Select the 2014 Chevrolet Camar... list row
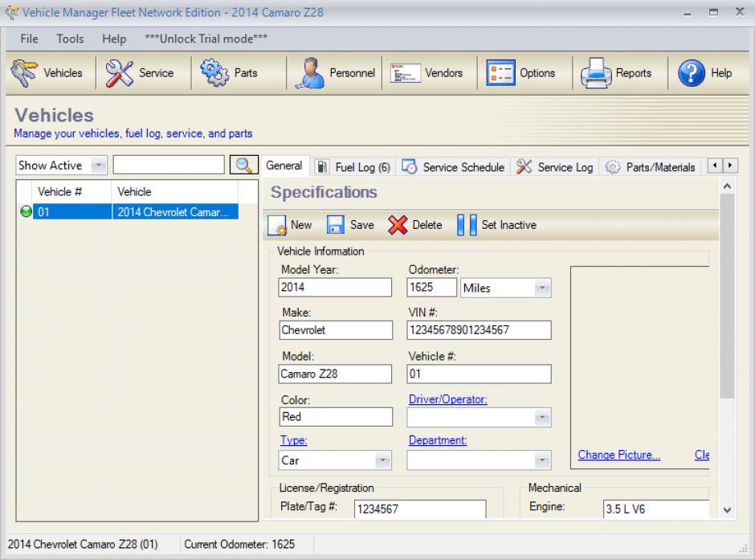The height and width of the screenshot is (560, 755). [135, 212]
